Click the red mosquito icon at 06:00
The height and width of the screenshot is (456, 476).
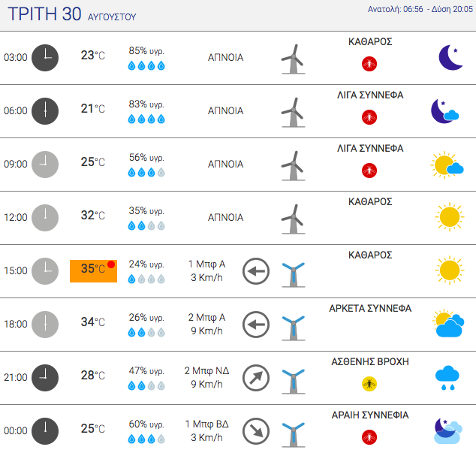(x=369, y=117)
